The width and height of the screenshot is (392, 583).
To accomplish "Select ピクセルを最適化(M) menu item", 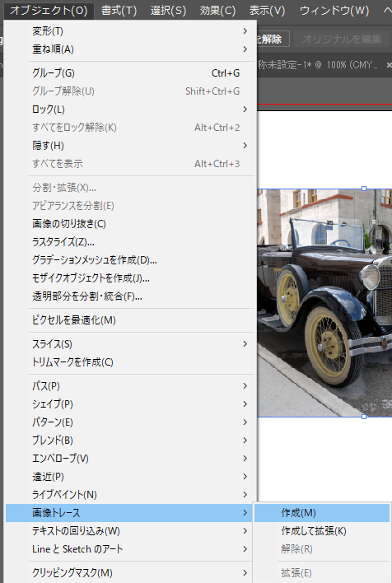I will 131,320.
